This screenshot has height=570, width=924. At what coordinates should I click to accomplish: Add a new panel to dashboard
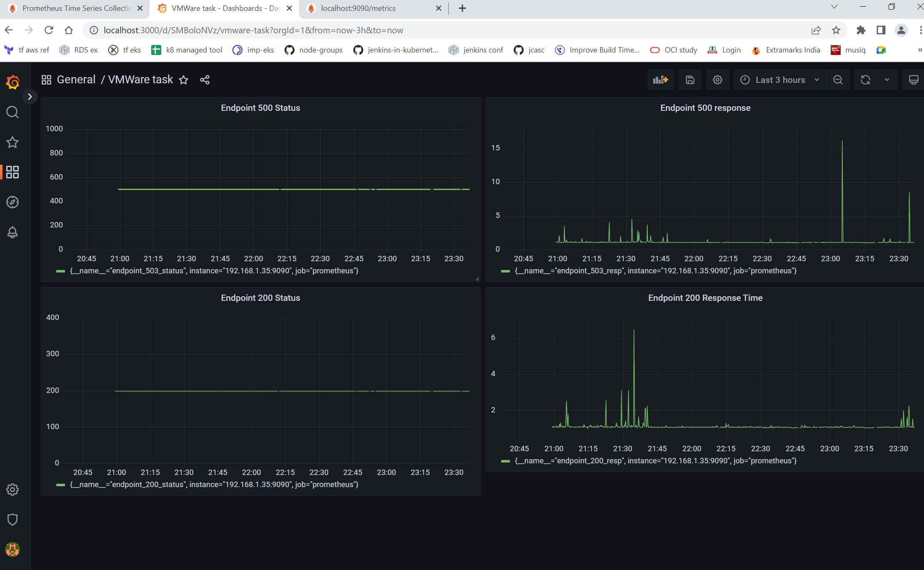[x=661, y=80]
